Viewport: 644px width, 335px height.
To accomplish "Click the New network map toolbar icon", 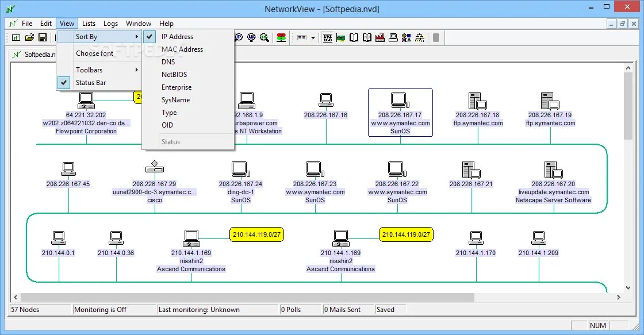I will (x=16, y=38).
